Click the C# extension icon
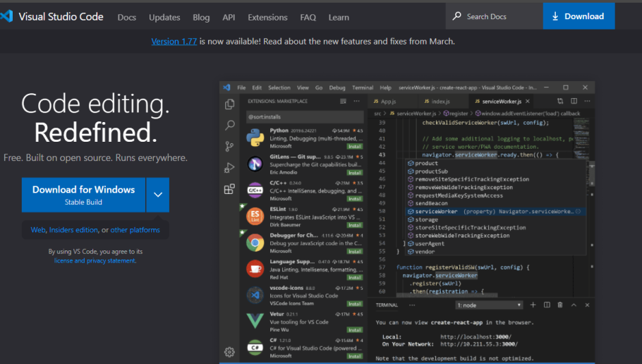Image resolution: width=642 pixels, height=364 pixels. coord(255,347)
